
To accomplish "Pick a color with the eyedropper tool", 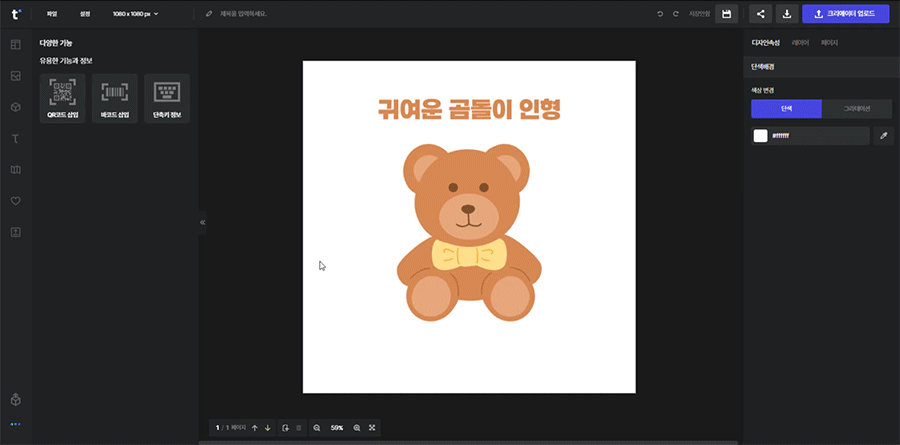I will point(883,136).
